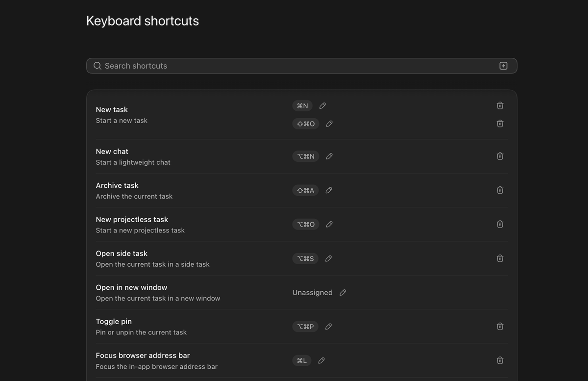Click 'Focus the in-app browser address bar' description
The width and height of the screenshot is (588, 381).
157,366
